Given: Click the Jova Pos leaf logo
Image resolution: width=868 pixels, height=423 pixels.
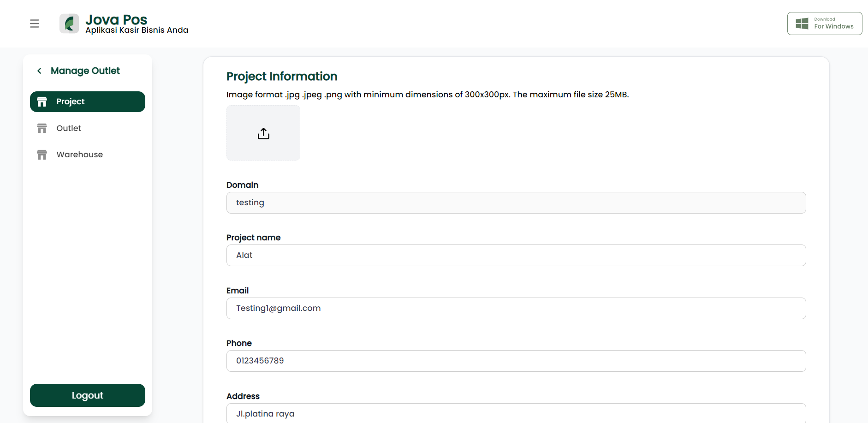Looking at the screenshot, I should pyautogui.click(x=69, y=24).
